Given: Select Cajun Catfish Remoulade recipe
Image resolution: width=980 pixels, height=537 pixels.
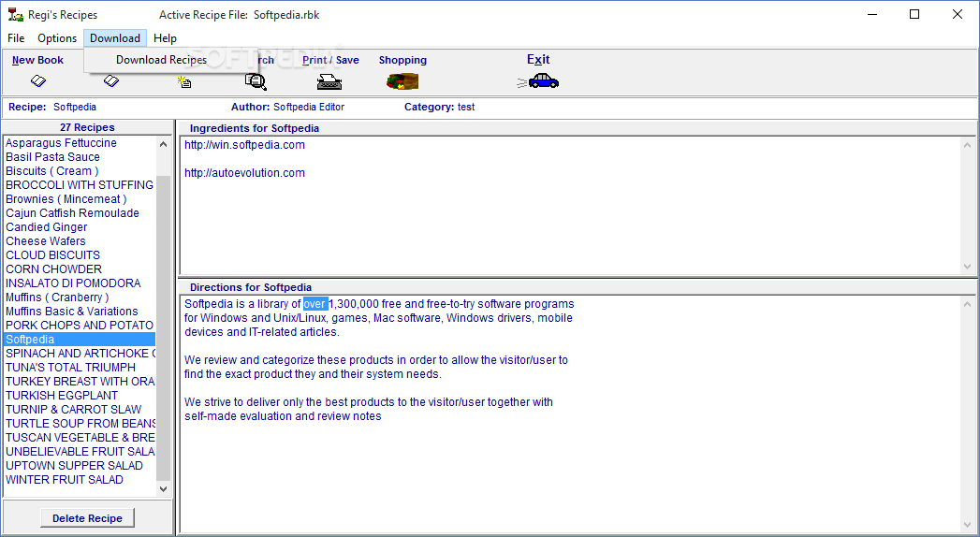Looking at the screenshot, I should 80,213.
